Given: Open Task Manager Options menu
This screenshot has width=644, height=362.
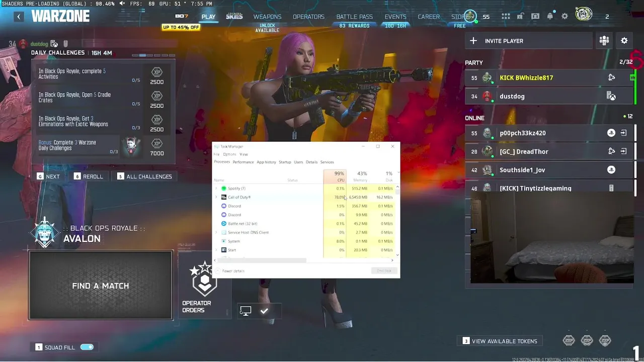Looking at the screenshot, I should [229, 154].
